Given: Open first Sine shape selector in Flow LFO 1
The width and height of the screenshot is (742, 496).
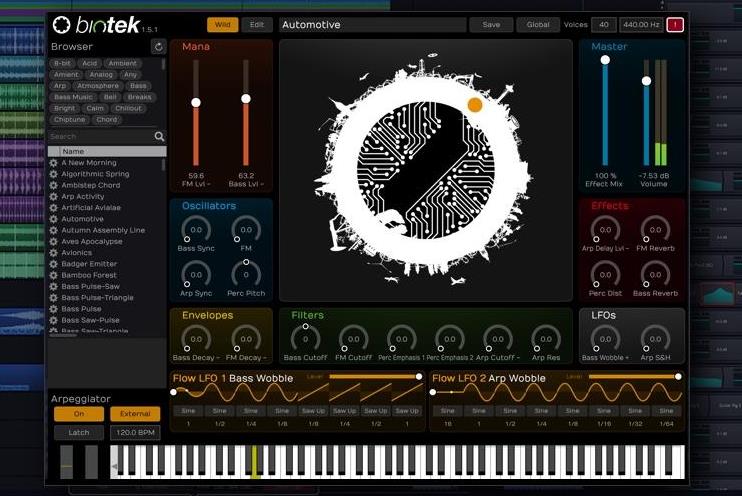Looking at the screenshot, I should point(188,411).
